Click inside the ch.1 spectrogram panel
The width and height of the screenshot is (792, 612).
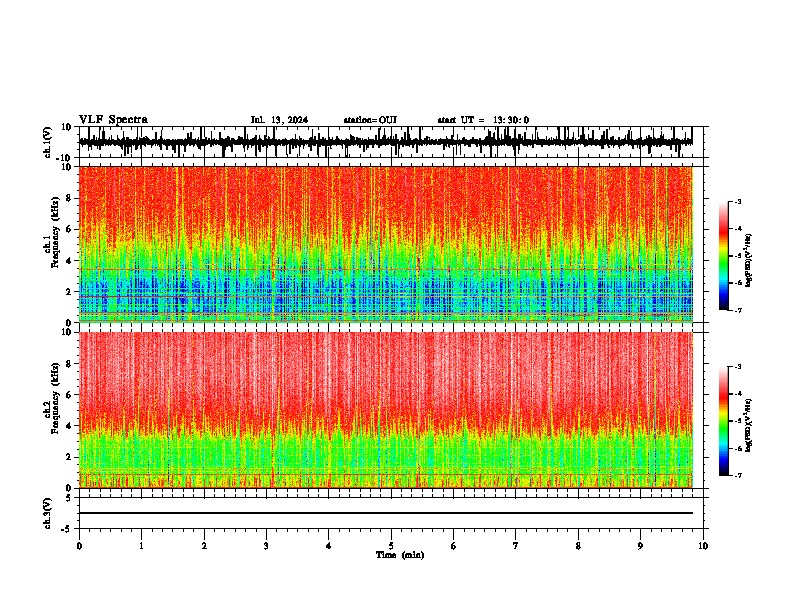(x=385, y=244)
